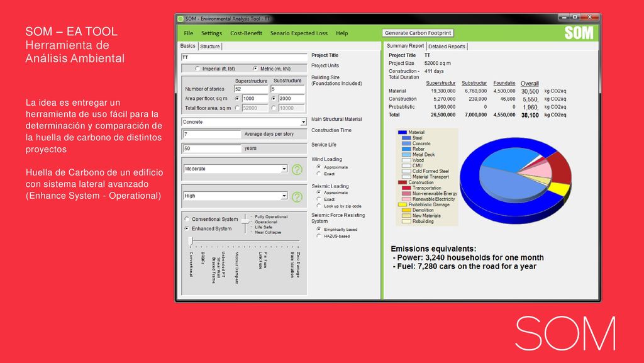
Task: Show the Summary Report tab
Action: [x=406, y=46]
